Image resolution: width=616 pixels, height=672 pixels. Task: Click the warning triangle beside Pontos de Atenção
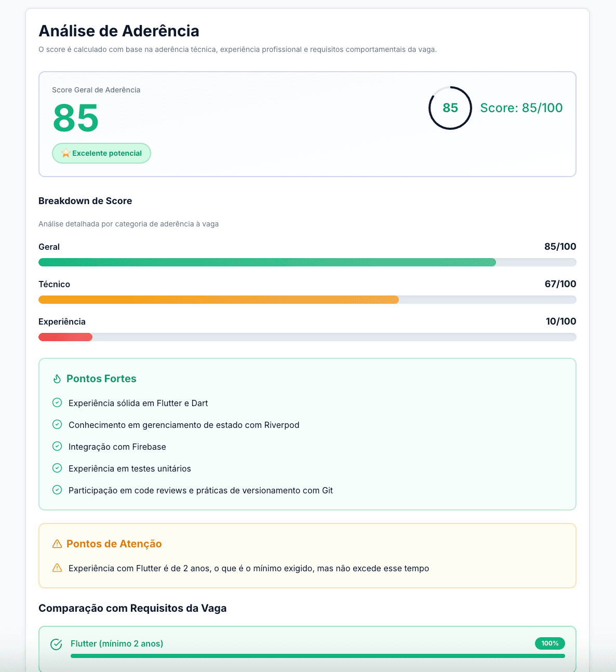(57, 544)
